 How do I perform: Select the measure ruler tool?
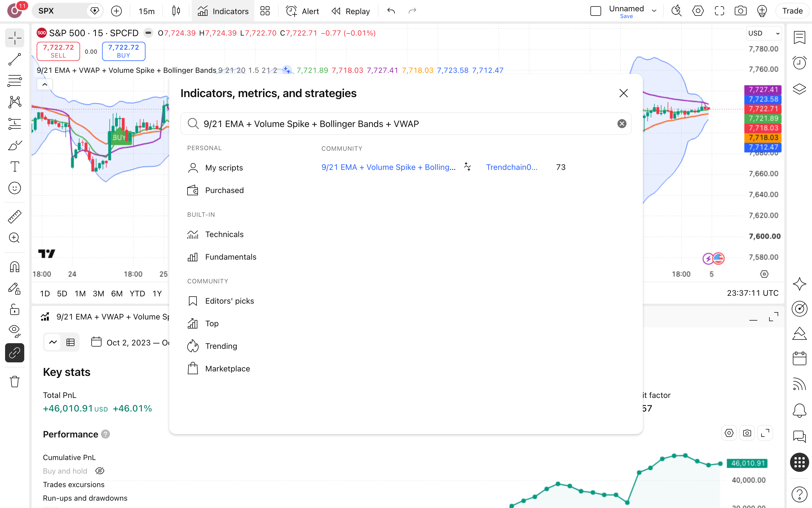coord(14,217)
